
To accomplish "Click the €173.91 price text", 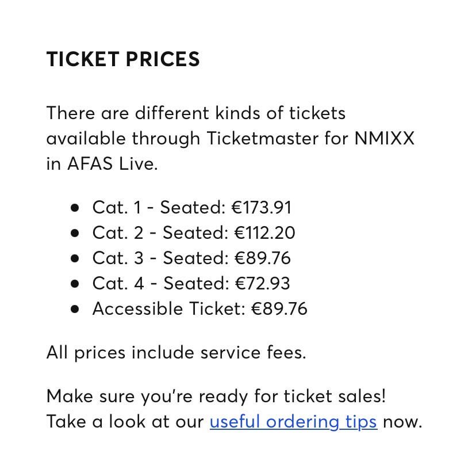I will tap(261, 208).
